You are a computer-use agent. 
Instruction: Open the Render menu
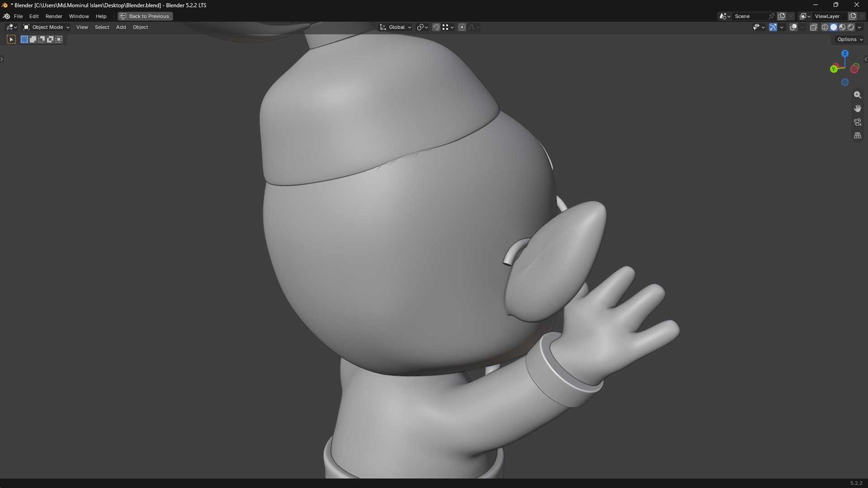54,16
